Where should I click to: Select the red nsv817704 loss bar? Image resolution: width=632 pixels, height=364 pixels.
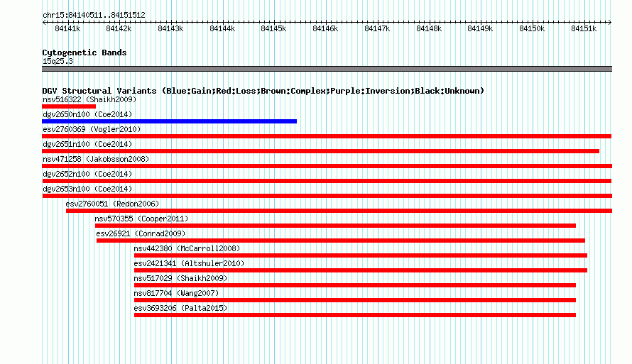coord(355,300)
